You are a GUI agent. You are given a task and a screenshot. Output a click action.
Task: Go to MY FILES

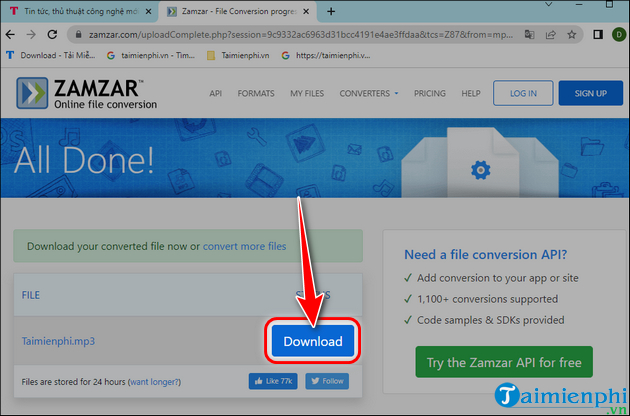[x=307, y=93]
